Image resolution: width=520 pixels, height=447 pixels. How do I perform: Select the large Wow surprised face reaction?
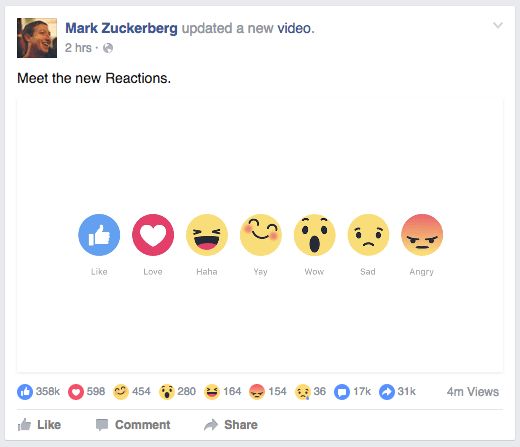(314, 235)
